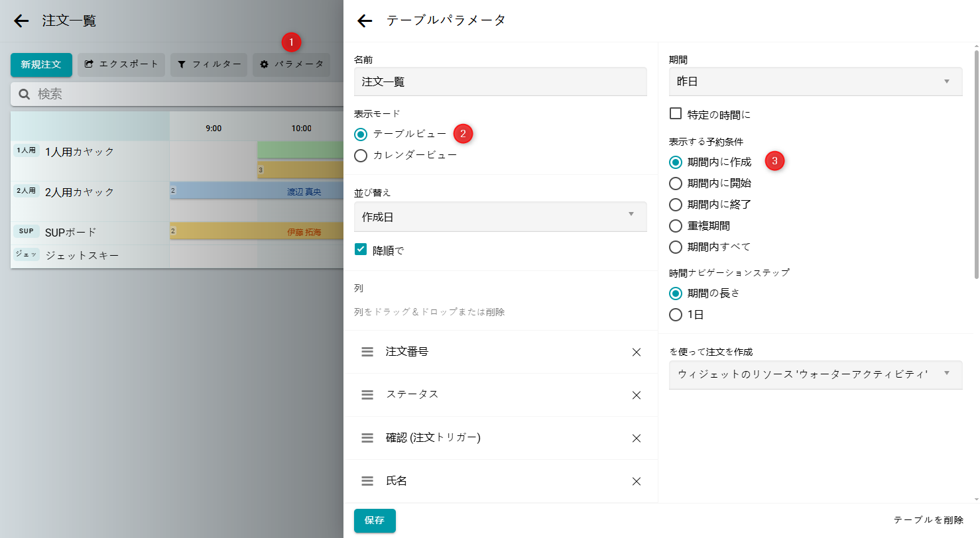Click the ジェットスキー resource row
Screen dimensions: 980x538
tap(90, 256)
